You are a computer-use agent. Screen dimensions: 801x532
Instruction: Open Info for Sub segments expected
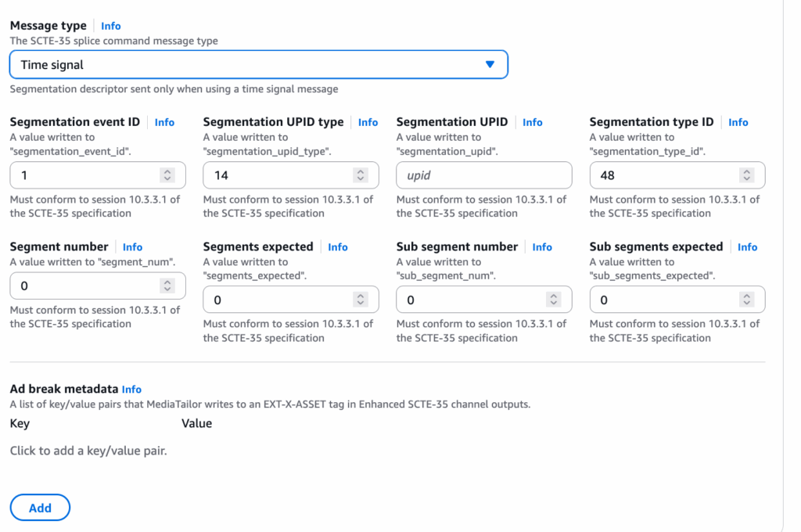[747, 246]
